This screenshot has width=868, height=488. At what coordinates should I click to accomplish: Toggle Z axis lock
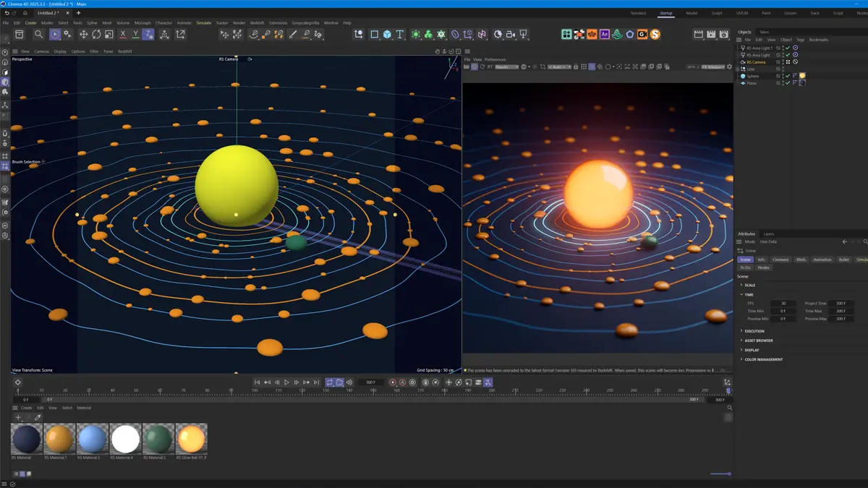click(x=148, y=34)
